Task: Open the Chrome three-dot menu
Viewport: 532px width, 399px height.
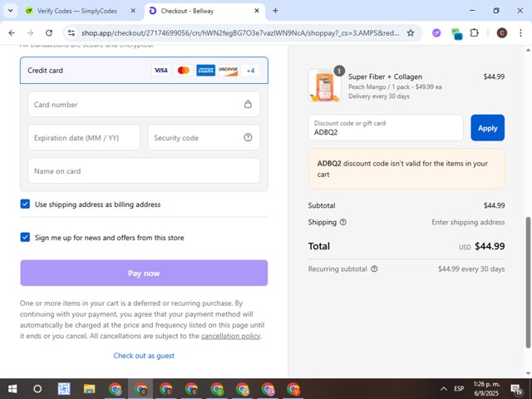Action: point(520,33)
